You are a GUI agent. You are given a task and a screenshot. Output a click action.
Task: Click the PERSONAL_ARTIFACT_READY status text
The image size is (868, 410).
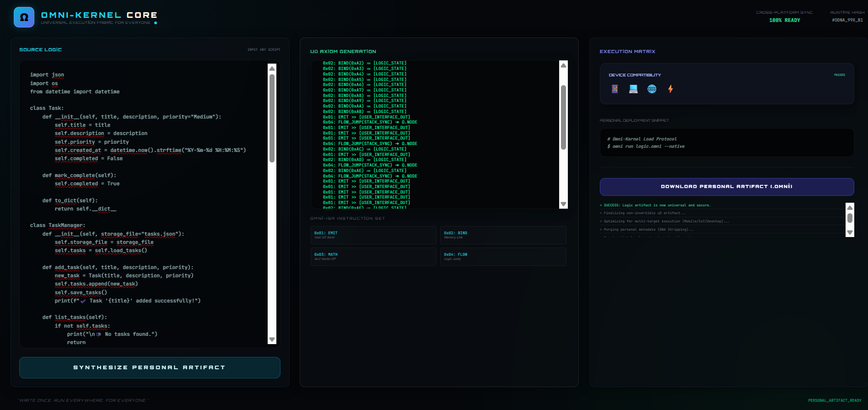[x=835, y=400]
